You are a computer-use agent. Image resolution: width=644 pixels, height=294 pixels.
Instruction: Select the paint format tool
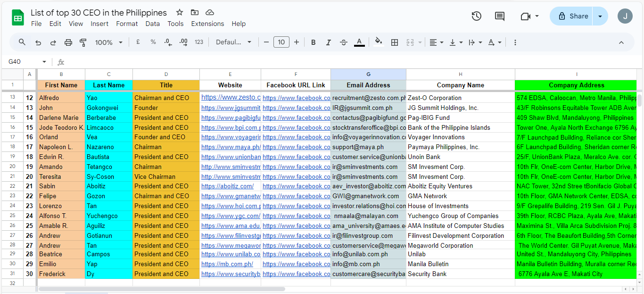click(83, 42)
